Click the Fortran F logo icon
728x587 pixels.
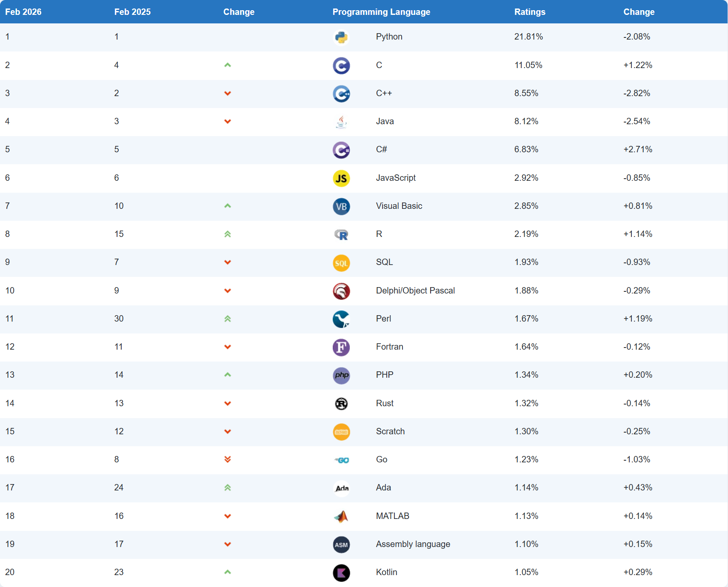pyautogui.click(x=341, y=347)
